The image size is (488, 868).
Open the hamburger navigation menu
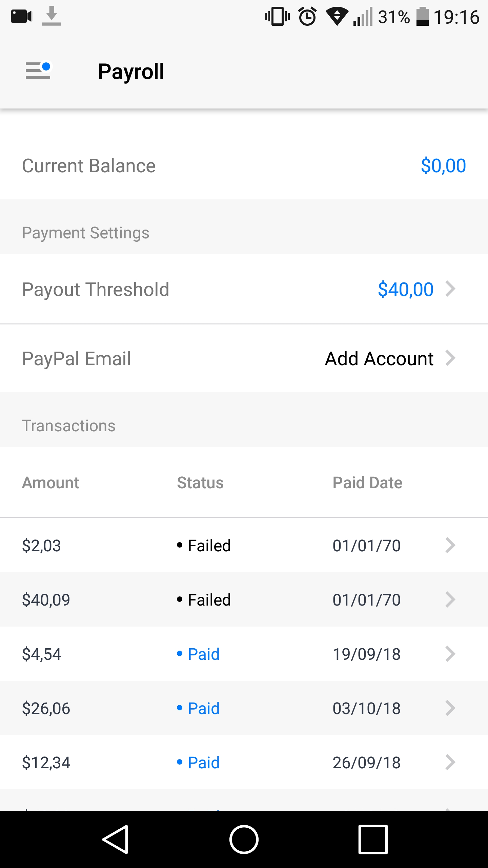coord(38,71)
